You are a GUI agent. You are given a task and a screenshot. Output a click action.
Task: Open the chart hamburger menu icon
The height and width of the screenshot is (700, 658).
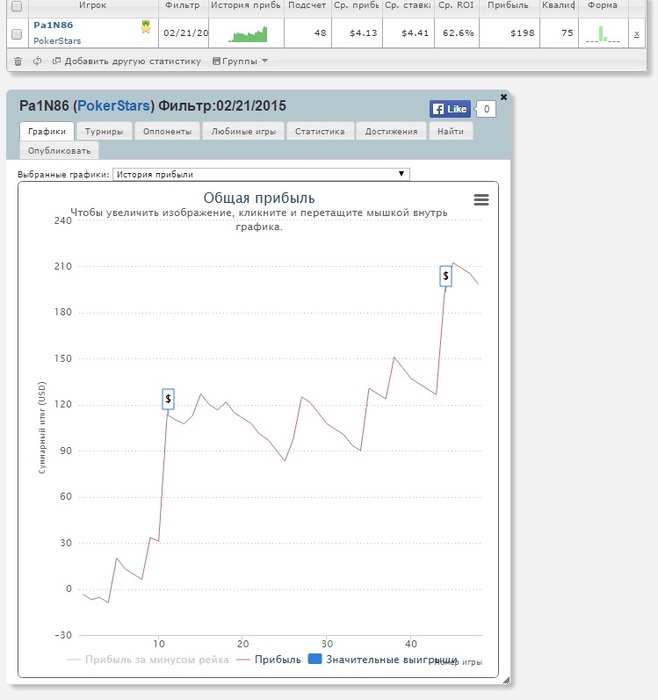point(481,200)
